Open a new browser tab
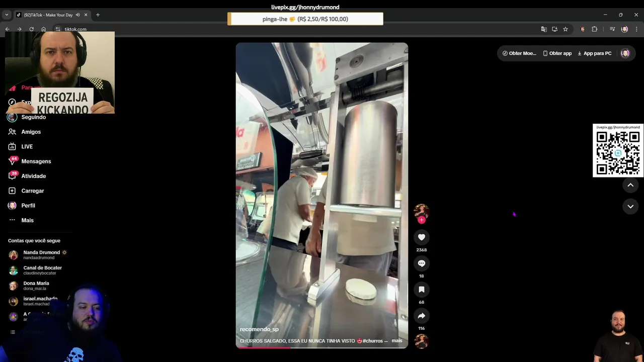The width and height of the screenshot is (644, 362). pos(98,15)
